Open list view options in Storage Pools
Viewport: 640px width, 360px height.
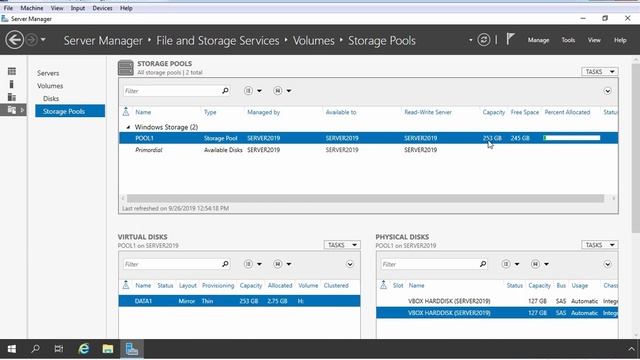pyautogui.click(x=253, y=91)
